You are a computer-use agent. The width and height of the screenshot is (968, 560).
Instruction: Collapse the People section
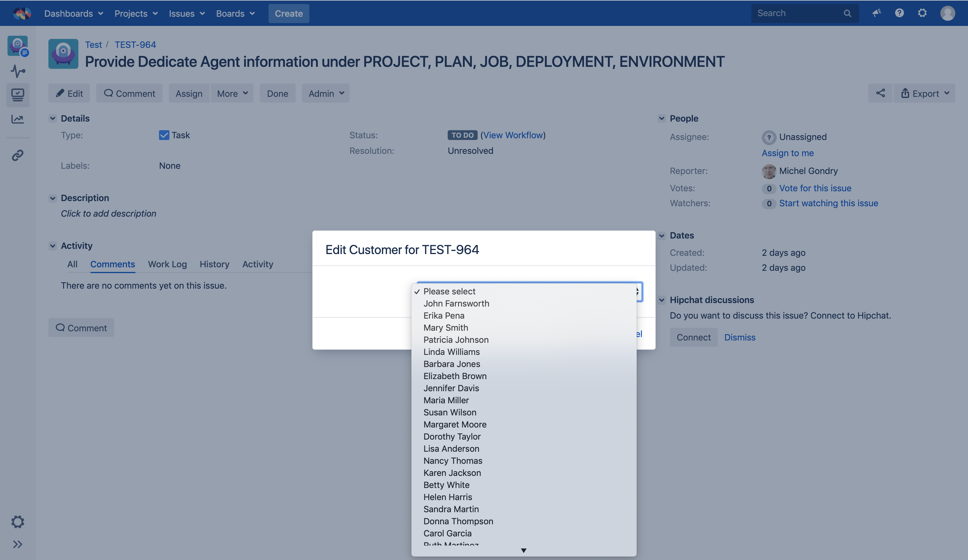(661, 118)
